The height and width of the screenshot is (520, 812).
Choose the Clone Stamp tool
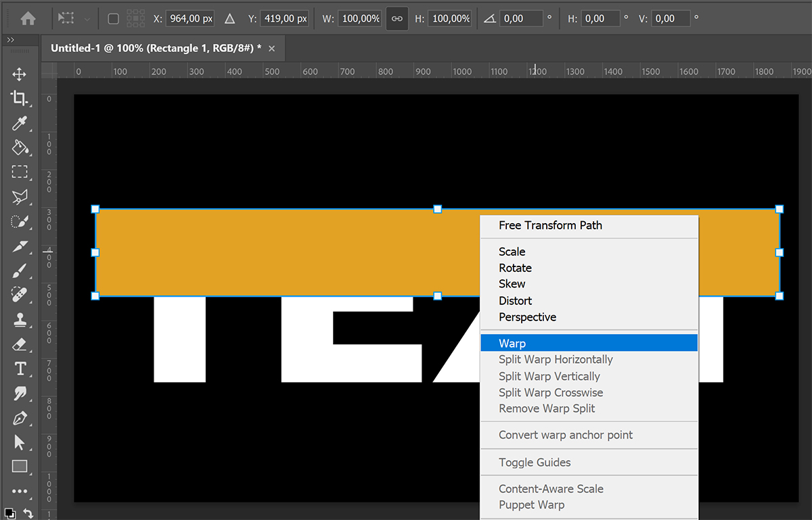coord(20,320)
